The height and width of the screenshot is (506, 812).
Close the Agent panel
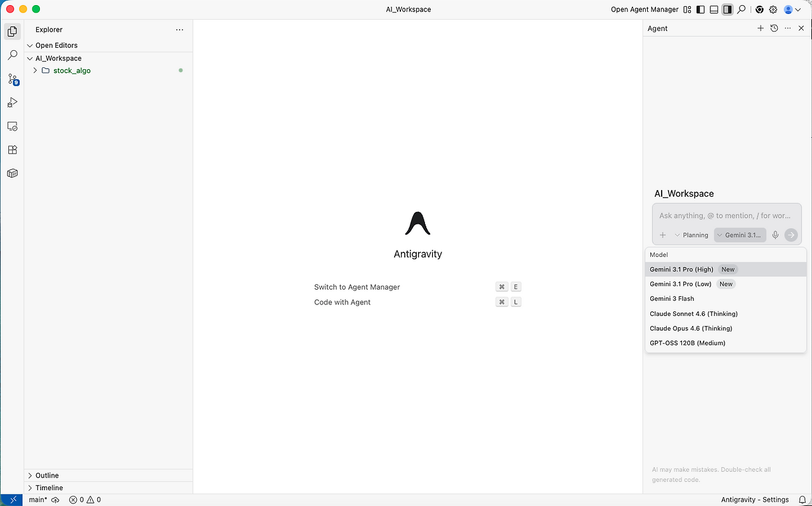[x=801, y=29]
